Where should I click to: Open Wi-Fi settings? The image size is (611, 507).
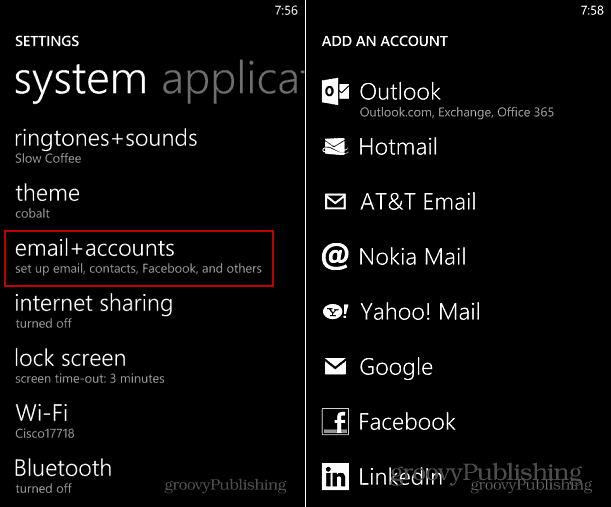click(x=45, y=421)
